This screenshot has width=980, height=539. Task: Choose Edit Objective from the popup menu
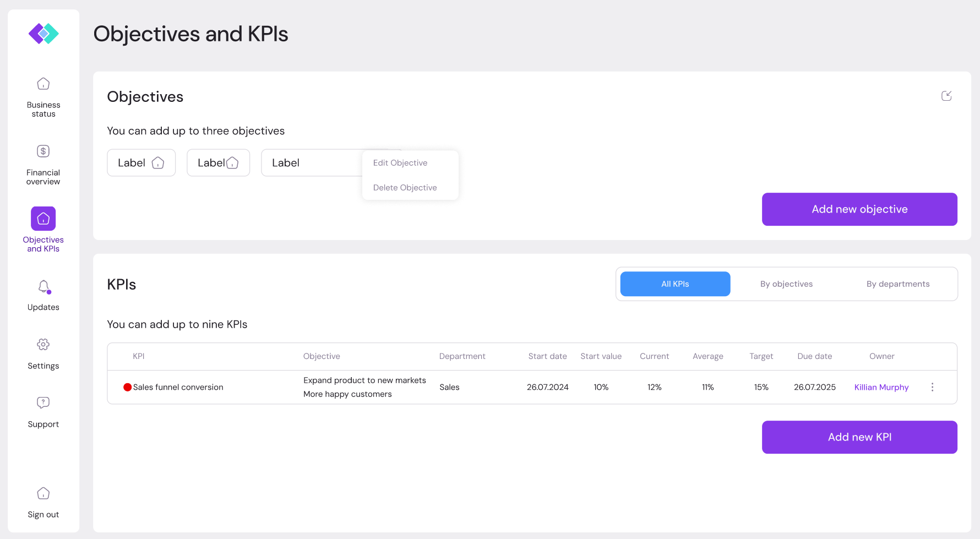(x=400, y=163)
